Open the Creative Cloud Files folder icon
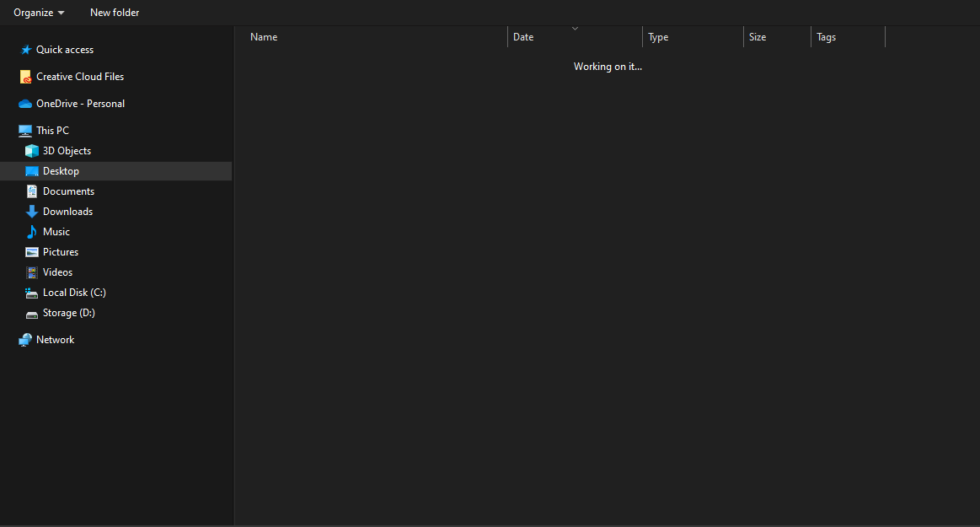Image resolution: width=980 pixels, height=527 pixels. (x=24, y=76)
